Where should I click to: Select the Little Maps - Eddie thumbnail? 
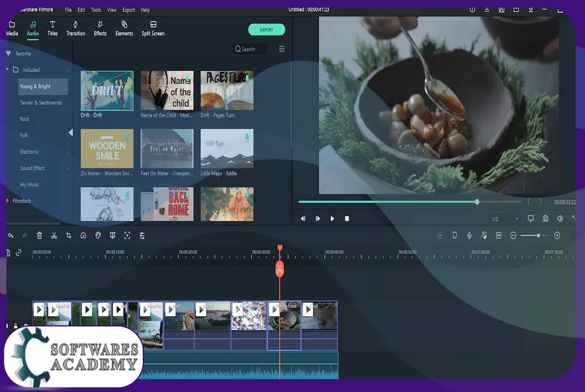pos(227,149)
